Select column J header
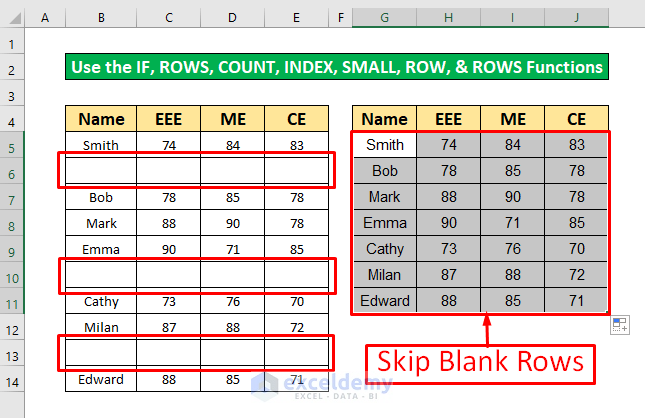This screenshot has width=645, height=418. click(576, 19)
